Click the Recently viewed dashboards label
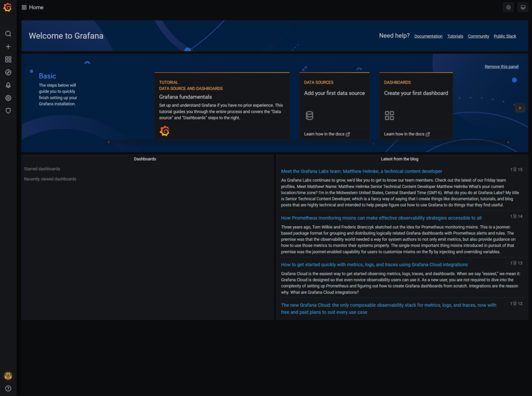Screen dimensions: 532x396 [50, 179]
